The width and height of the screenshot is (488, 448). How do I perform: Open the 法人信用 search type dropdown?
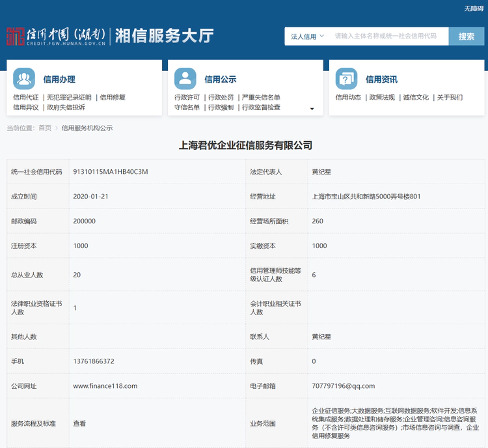coord(307,36)
